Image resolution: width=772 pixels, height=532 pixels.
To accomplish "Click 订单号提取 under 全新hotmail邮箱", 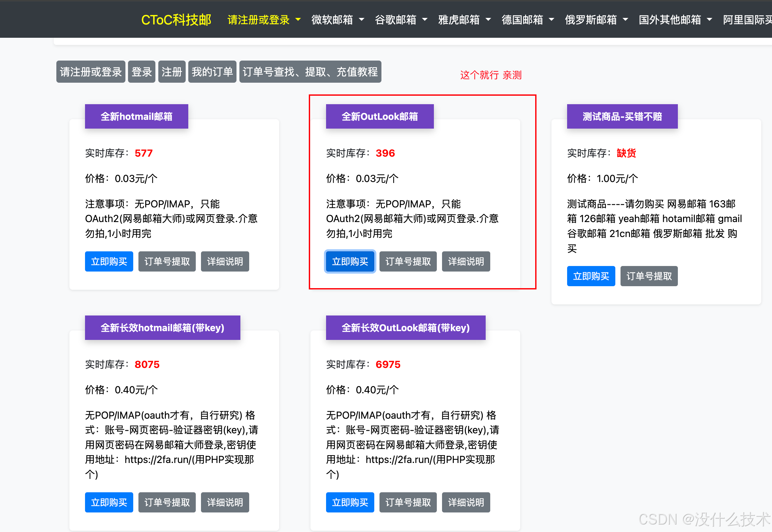I will click(167, 262).
